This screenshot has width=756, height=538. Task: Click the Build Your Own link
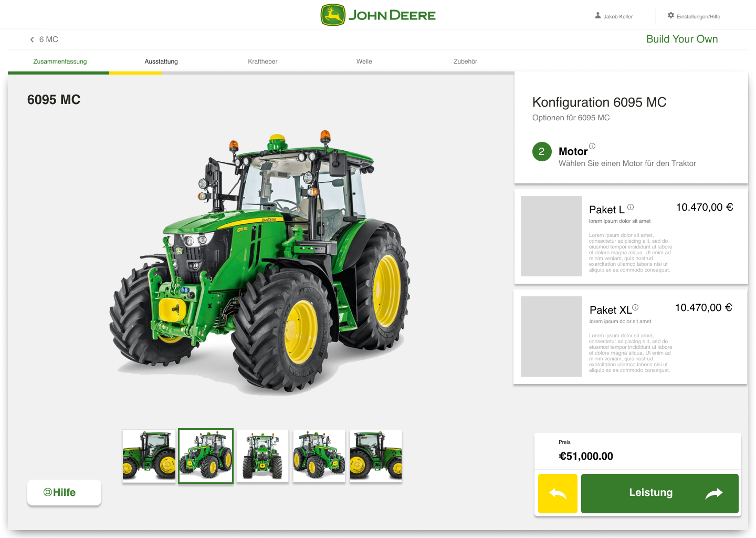click(x=681, y=39)
